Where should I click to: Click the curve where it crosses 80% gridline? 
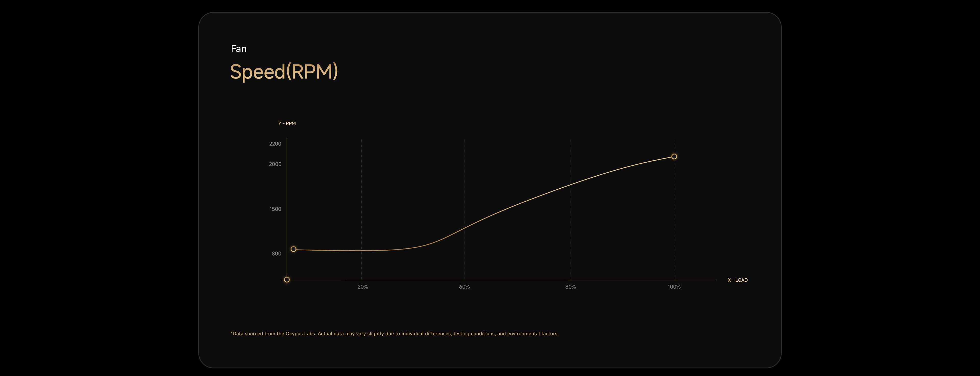570,185
